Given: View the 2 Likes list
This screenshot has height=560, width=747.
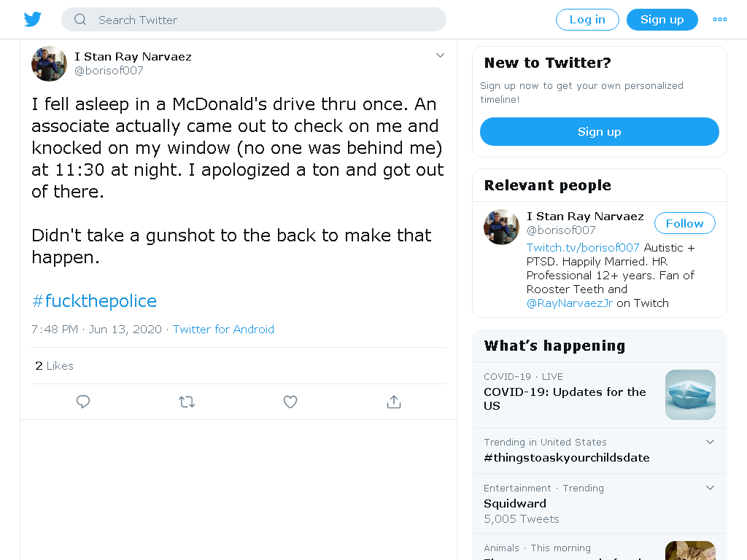Looking at the screenshot, I should pos(54,366).
